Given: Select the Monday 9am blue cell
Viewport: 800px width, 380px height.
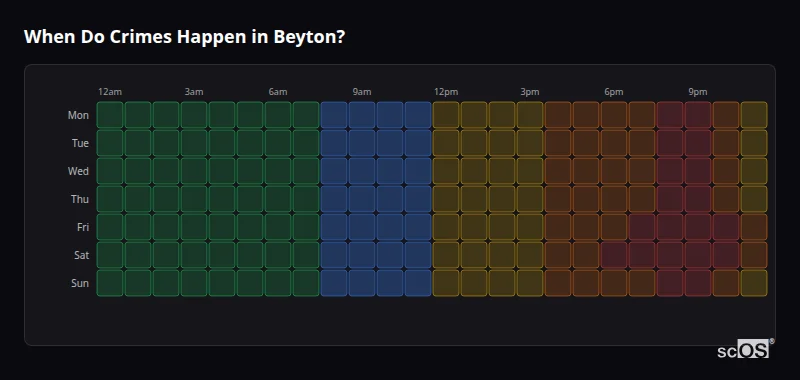Looking at the screenshot, I should point(362,115).
